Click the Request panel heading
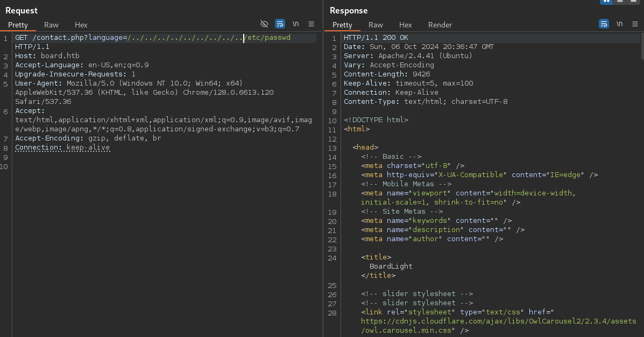 (x=22, y=11)
